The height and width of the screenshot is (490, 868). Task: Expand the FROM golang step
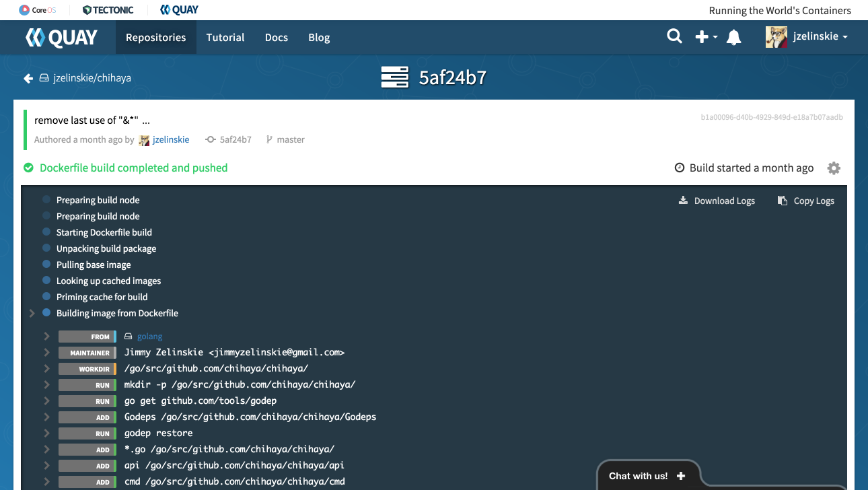[46, 336]
